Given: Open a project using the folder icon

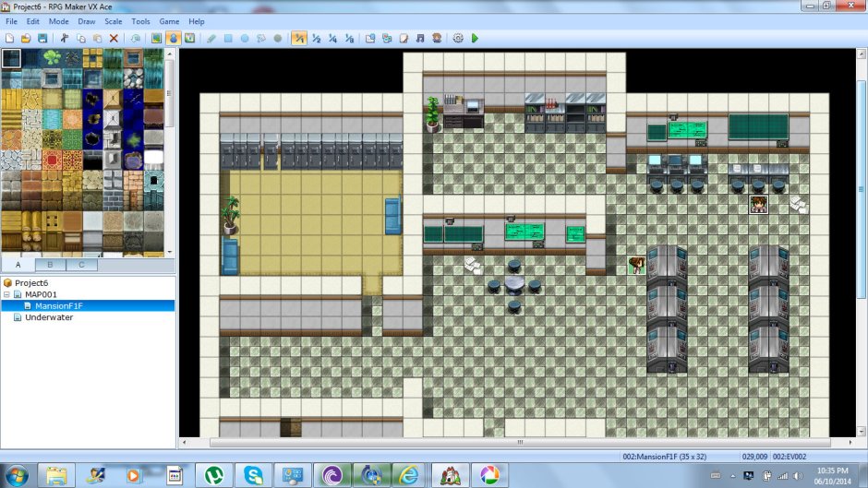Looking at the screenshot, I should [26, 38].
